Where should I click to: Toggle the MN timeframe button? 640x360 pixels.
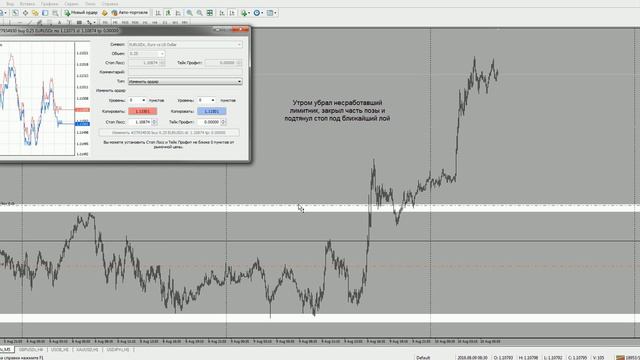click(x=184, y=22)
